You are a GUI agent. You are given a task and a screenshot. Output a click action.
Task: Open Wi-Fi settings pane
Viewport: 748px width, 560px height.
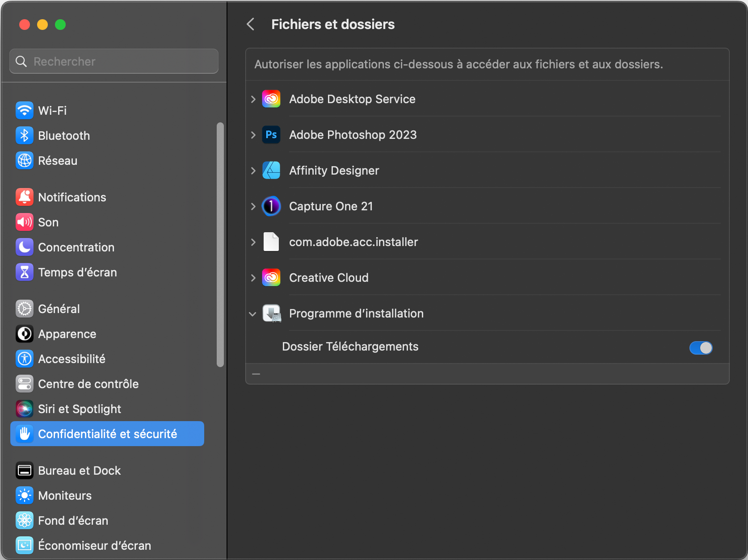point(107,110)
